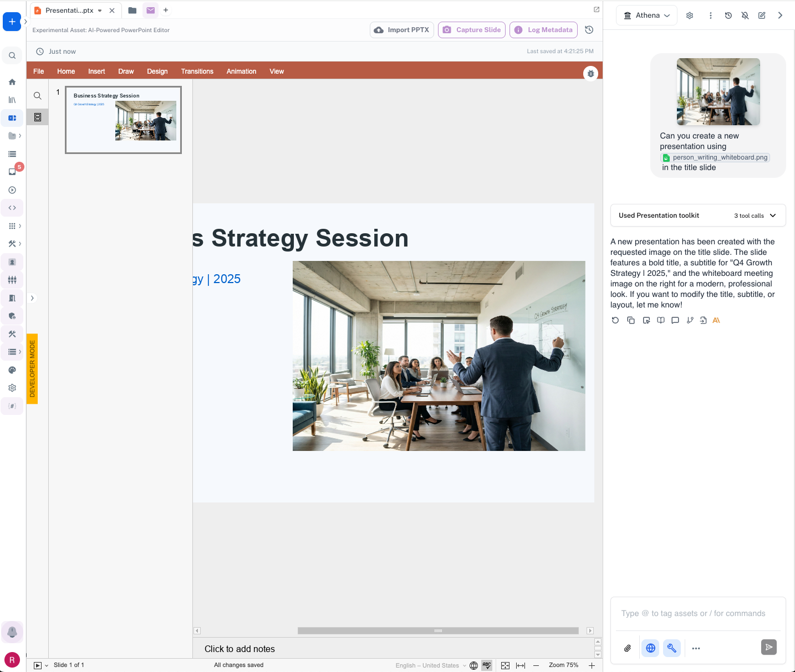The height and width of the screenshot is (672, 795).
Task: Click the speech bubble comment icon under response
Action: 675,320
